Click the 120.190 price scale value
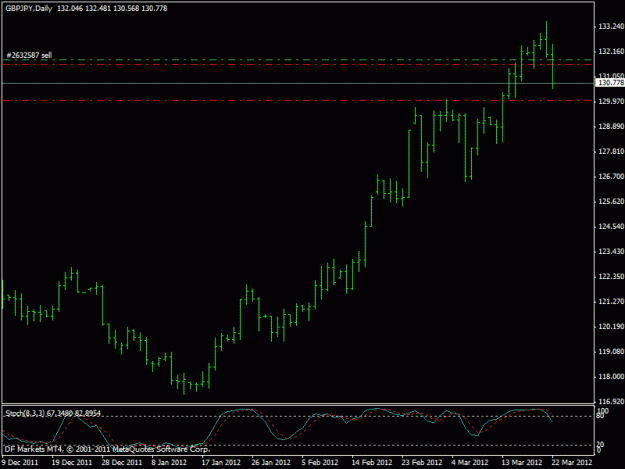 coord(611,327)
